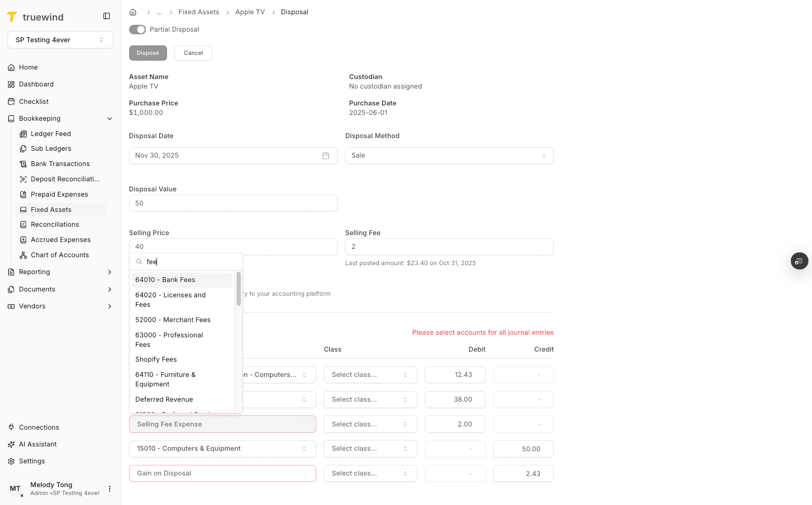Click the Connections plug icon in sidebar
The image size is (812, 505).
coord(12,427)
